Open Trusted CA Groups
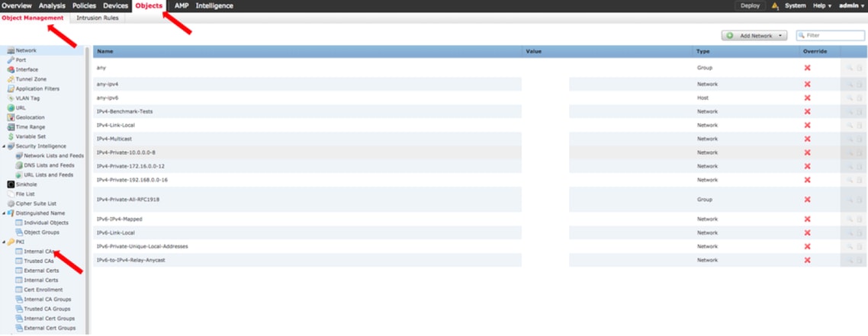Viewport: 868px width, 336px height. tap(47, 309)
